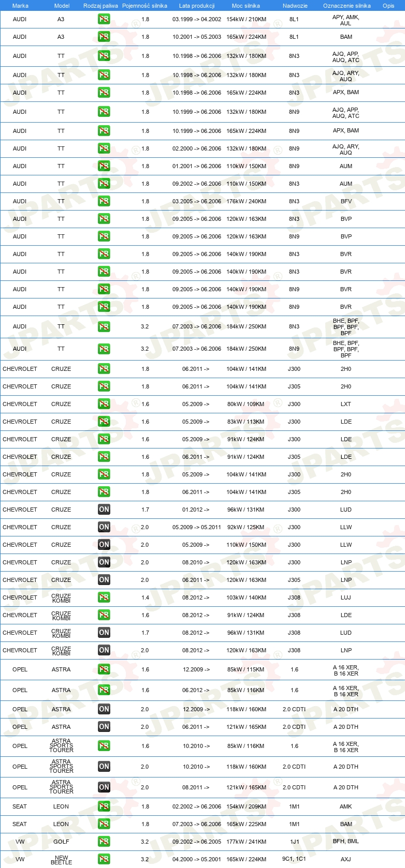Viewport: 405px width, 868px height.
Task: Select the 08.2010 -> production date cell
Action: pos(196,562)
